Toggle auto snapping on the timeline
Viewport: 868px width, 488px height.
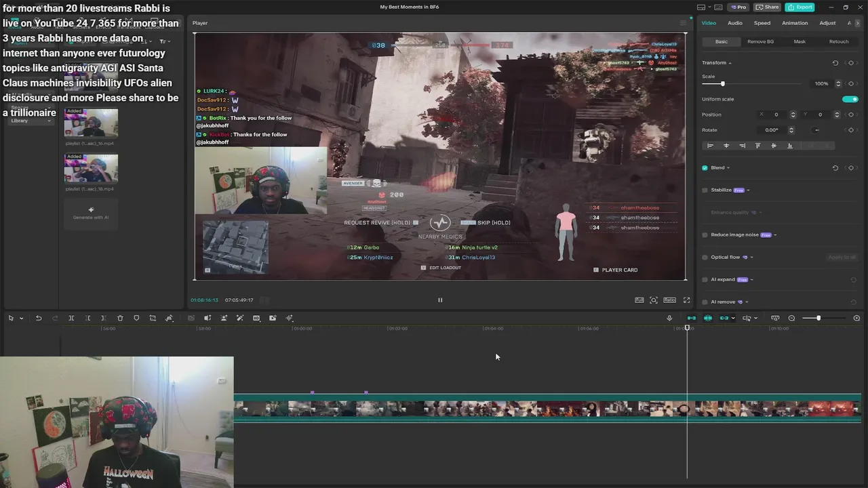point(708,318)
